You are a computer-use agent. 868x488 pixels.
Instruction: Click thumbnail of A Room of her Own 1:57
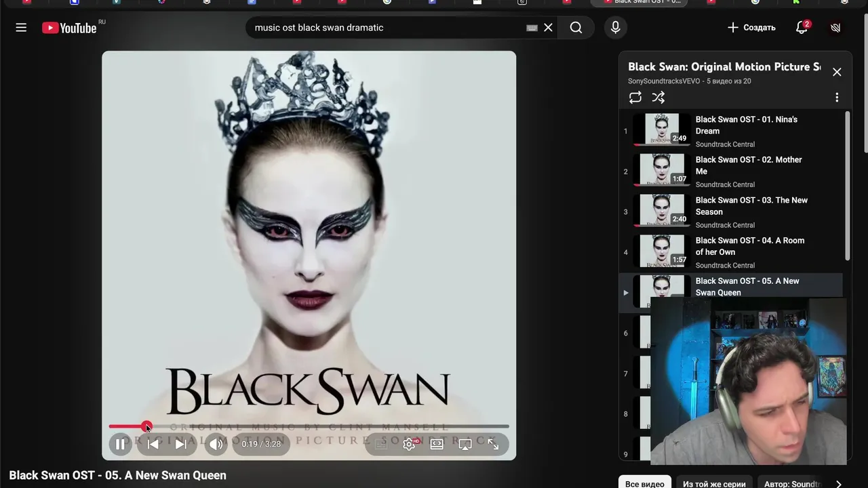coord(661,251)
